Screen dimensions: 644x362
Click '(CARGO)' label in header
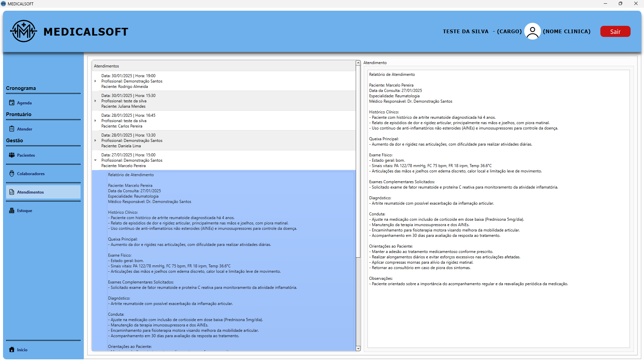(509, 31)
